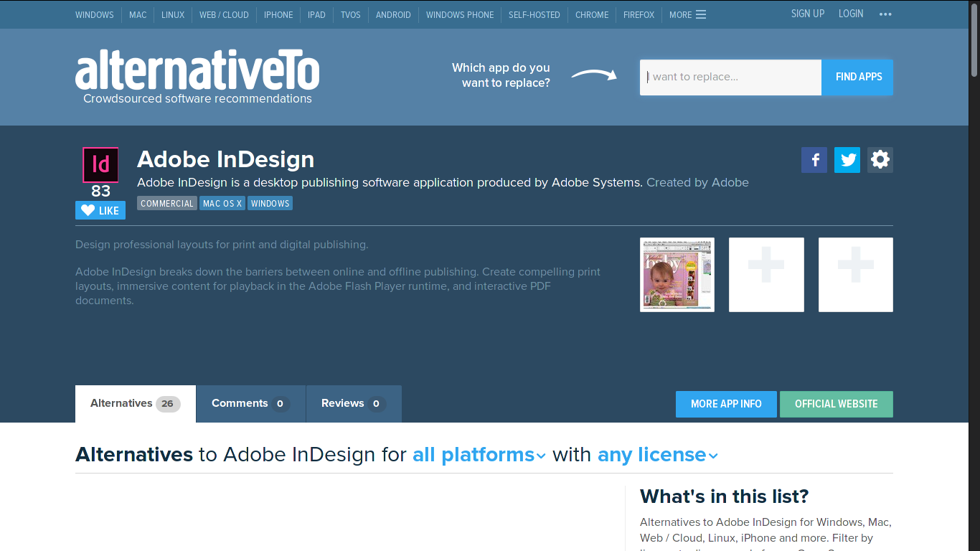Select WEB / CLOUD in top navigation
The height and width of the screenshot is (551, 980).
pyautogui.click(x=224, y=14)
